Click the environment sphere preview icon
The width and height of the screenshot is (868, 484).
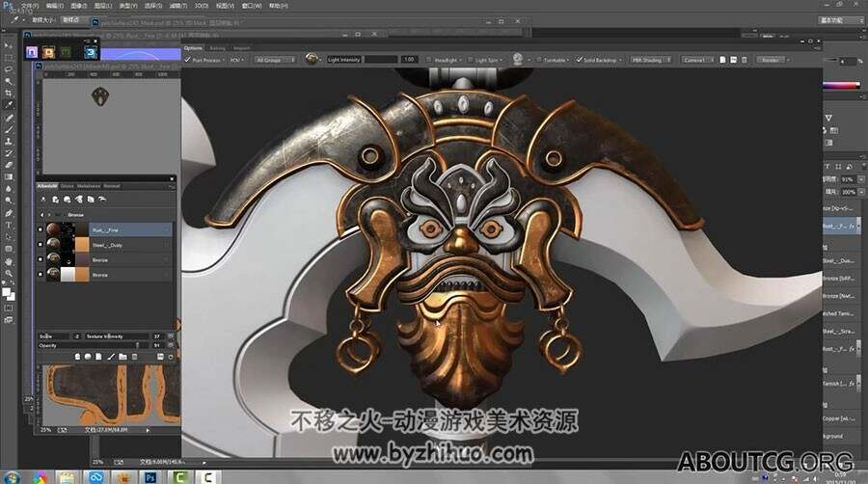point(312,59)
